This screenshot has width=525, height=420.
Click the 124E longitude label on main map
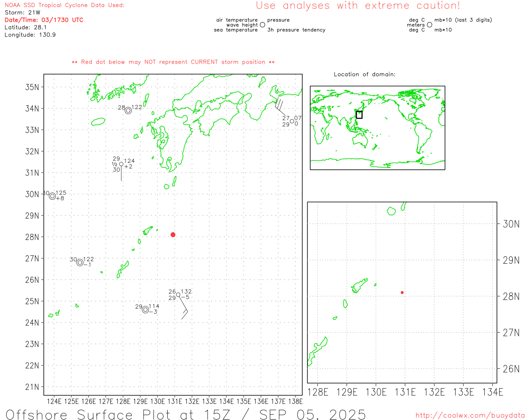54,401
